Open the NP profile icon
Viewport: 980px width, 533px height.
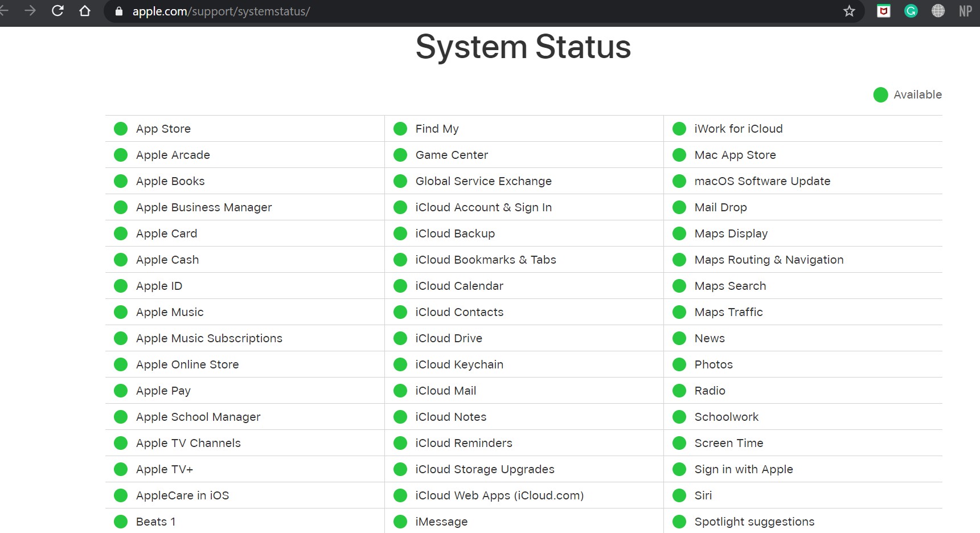pos(965,11)
